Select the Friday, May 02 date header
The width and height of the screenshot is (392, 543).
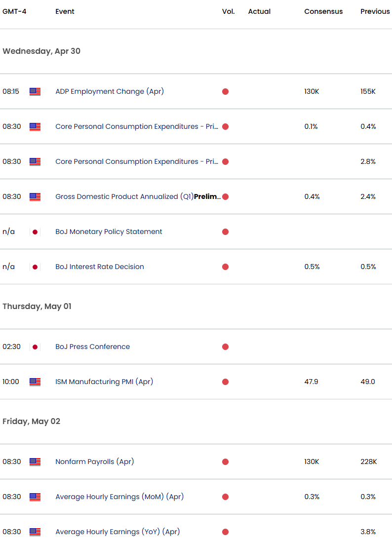click(x=32, y=421)
